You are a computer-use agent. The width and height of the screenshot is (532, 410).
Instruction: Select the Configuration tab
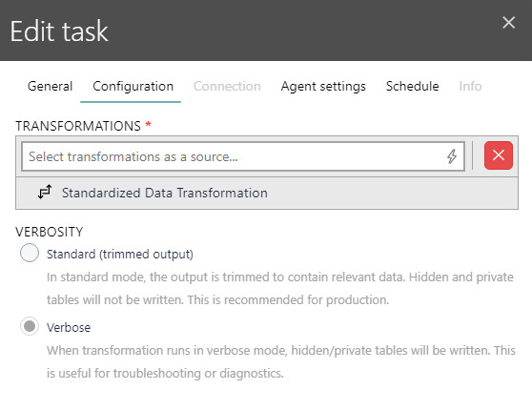[133, 86]
